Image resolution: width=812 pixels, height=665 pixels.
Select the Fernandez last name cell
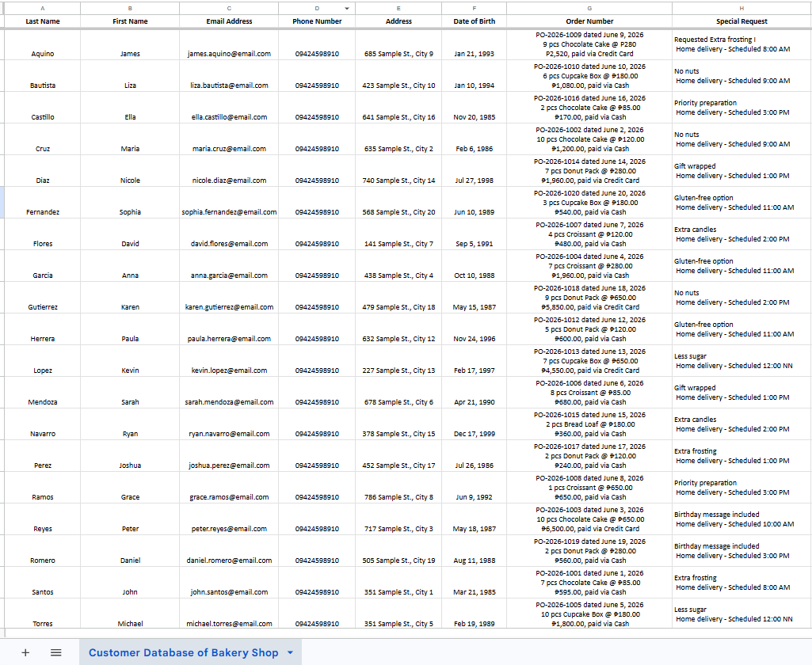tap(43, 203)
